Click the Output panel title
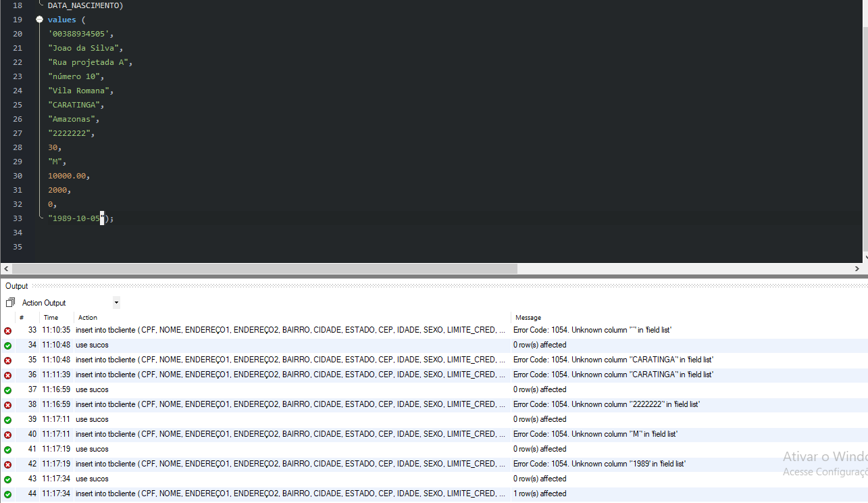The width and height of the screenshot is (868, 503). 17,286
